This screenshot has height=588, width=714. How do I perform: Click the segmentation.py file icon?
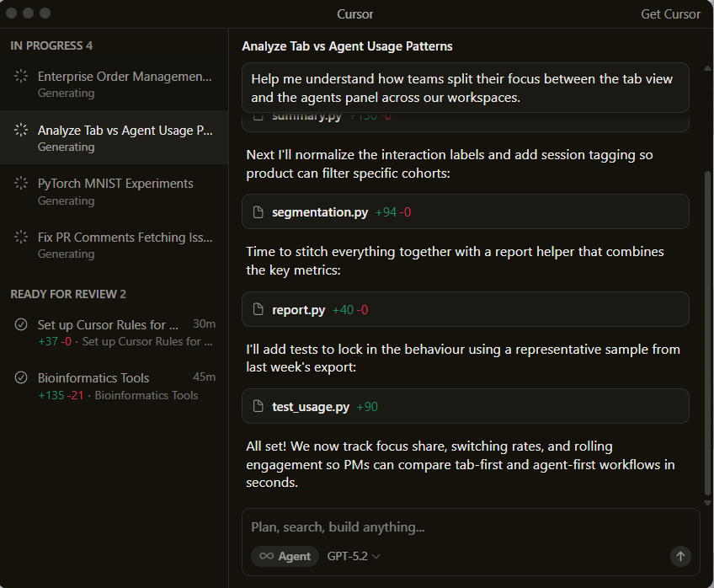(x=259, y=212)
